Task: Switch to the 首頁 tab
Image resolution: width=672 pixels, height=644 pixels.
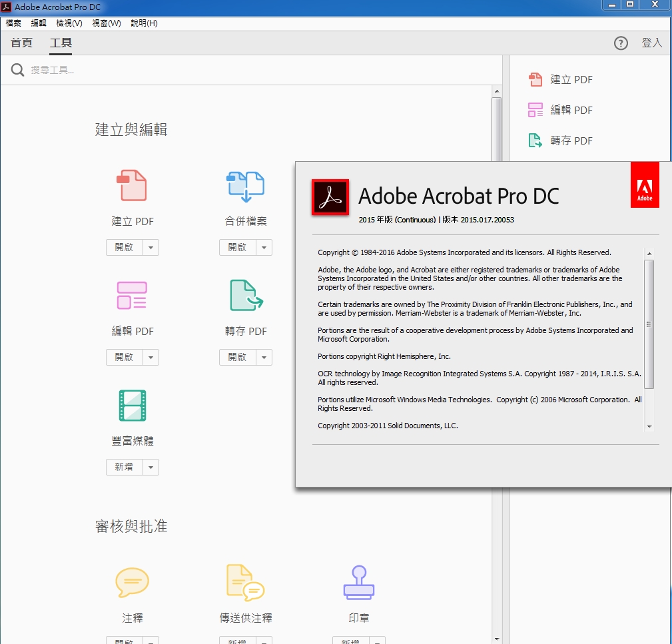Action: [21, 43]
